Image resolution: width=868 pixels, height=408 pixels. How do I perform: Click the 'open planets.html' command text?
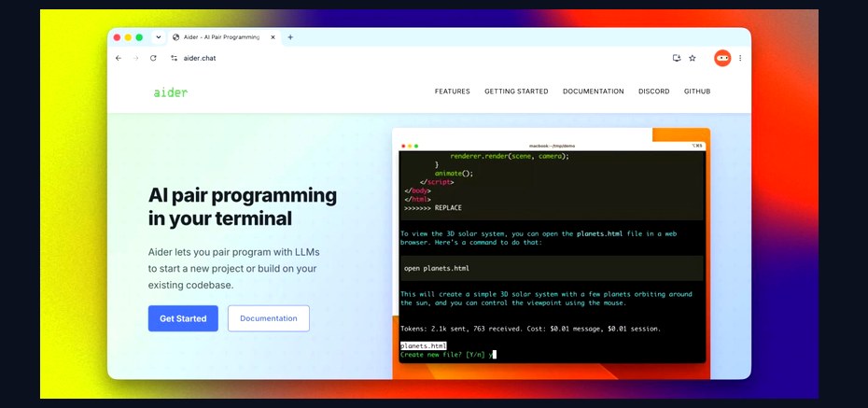click(437, 269)
